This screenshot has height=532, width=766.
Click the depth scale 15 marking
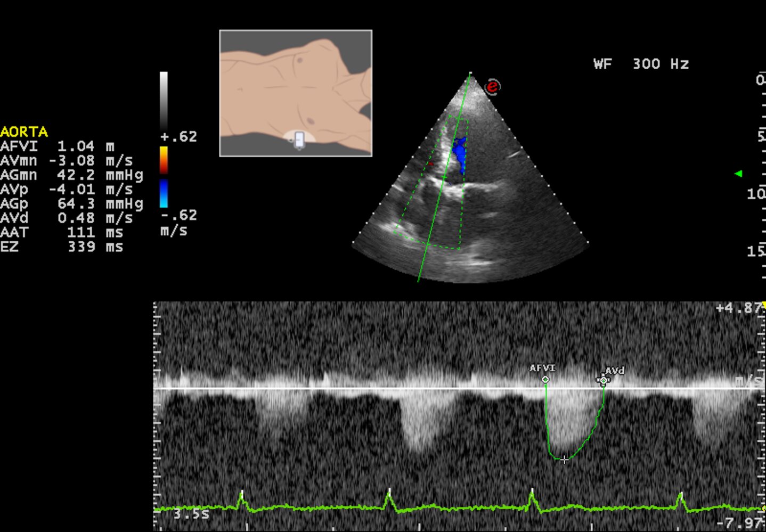pos(756,251)
